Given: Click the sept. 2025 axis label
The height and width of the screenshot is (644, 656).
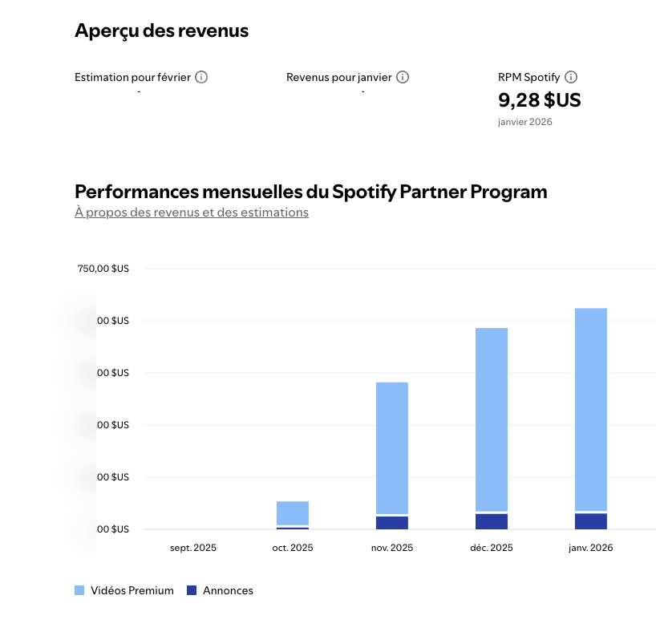Looking at the screenshot, I should (193, 549).
